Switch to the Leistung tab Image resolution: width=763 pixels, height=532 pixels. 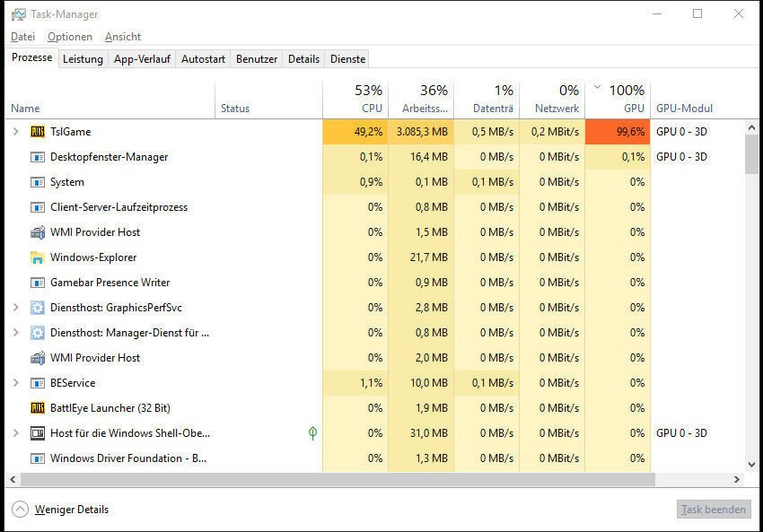pyautogui.click(x=83, y=59)
